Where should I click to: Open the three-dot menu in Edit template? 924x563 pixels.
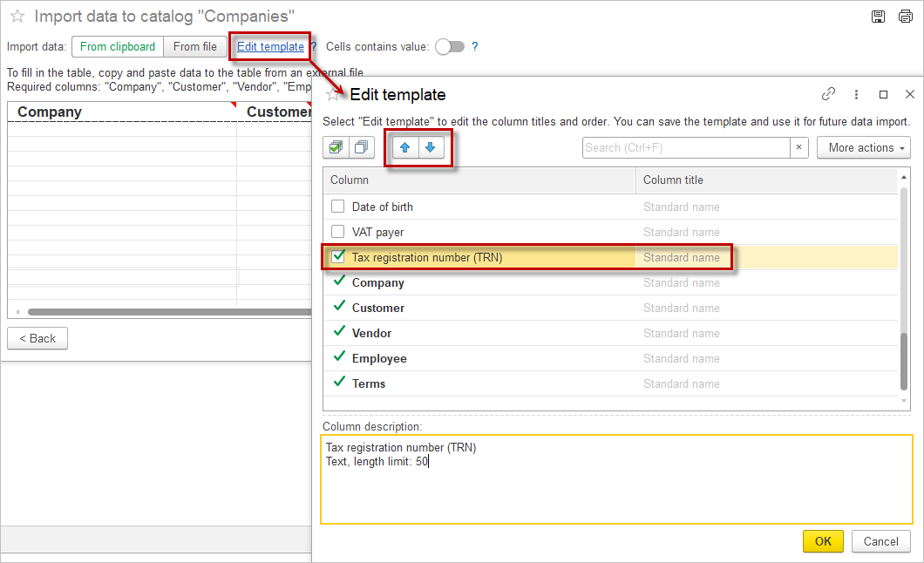[856, 94]
